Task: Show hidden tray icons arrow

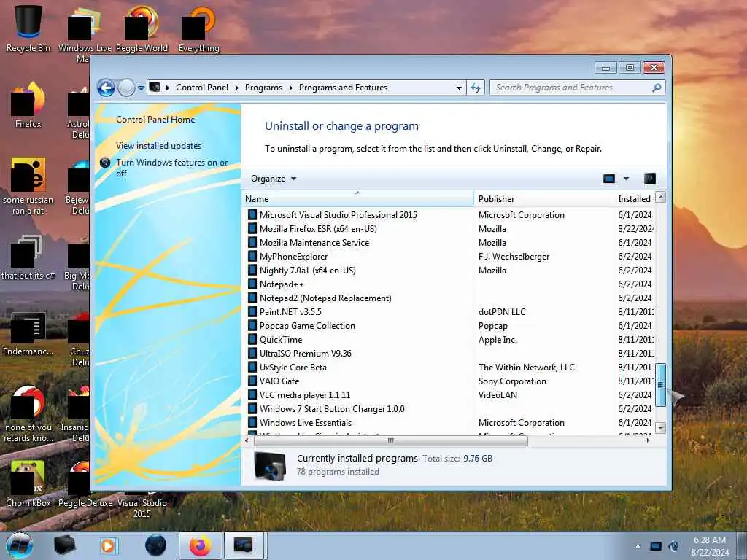Action: coord(638,547)
